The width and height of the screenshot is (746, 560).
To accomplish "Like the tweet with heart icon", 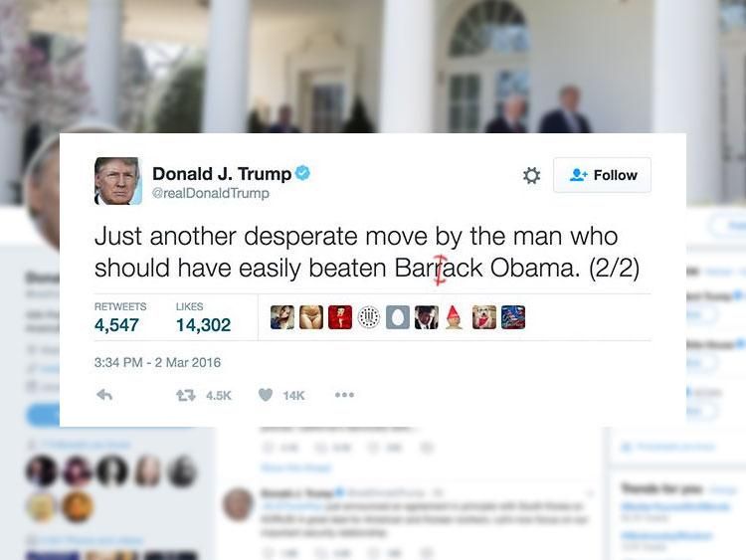I will pos(266,395).
